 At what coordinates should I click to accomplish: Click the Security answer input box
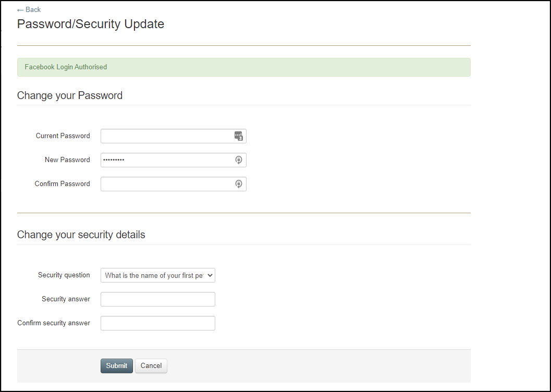click(158, 299)
